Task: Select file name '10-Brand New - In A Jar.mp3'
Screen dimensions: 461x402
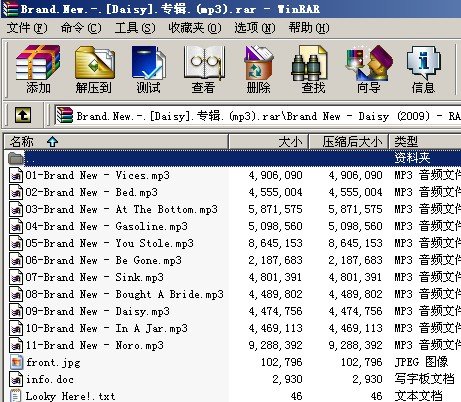Action: [107, 328]
